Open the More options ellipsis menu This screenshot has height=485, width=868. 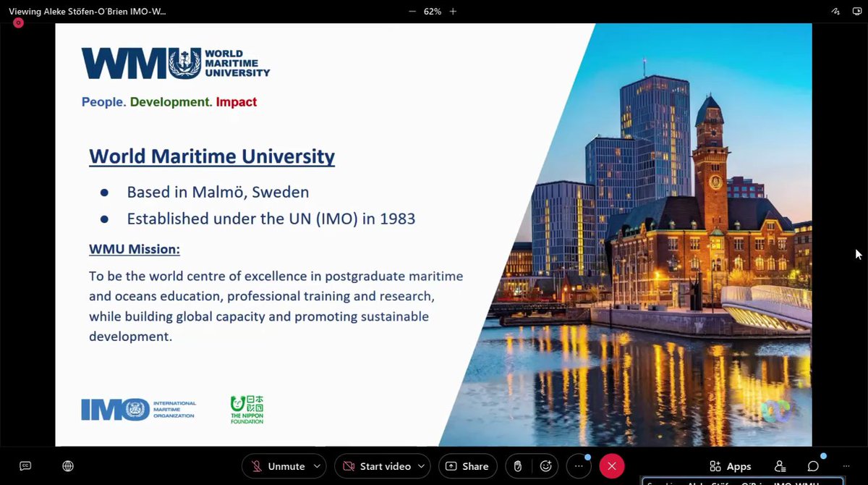pos(579,466)
